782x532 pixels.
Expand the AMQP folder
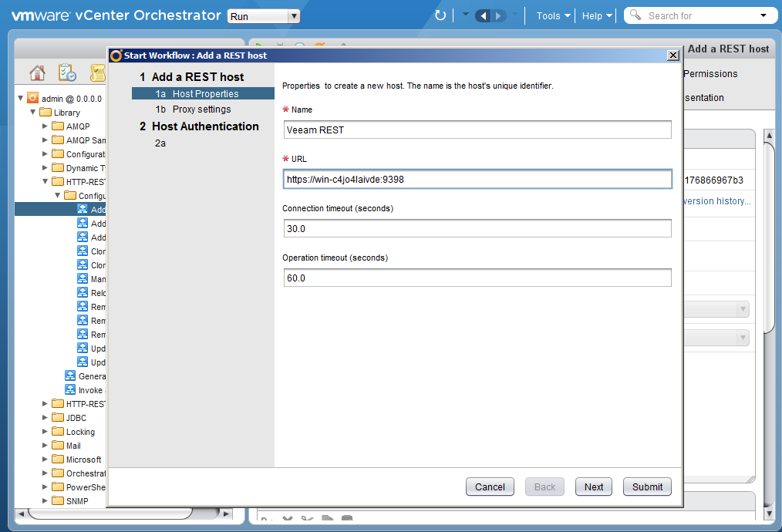tap(45, 126)
